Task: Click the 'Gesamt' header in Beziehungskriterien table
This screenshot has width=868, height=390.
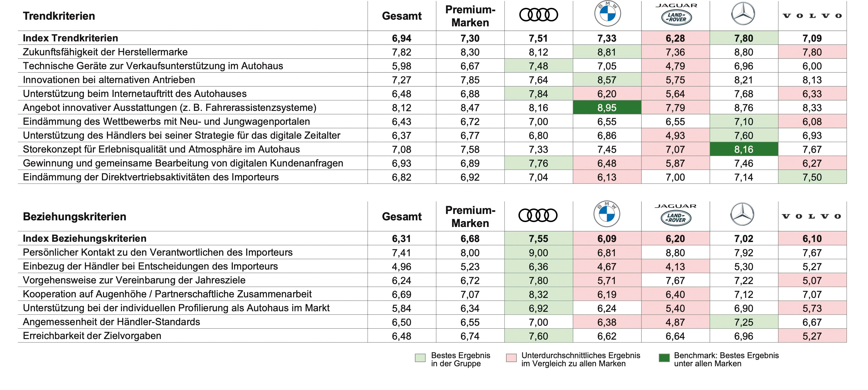Action: tap(402, 216)
